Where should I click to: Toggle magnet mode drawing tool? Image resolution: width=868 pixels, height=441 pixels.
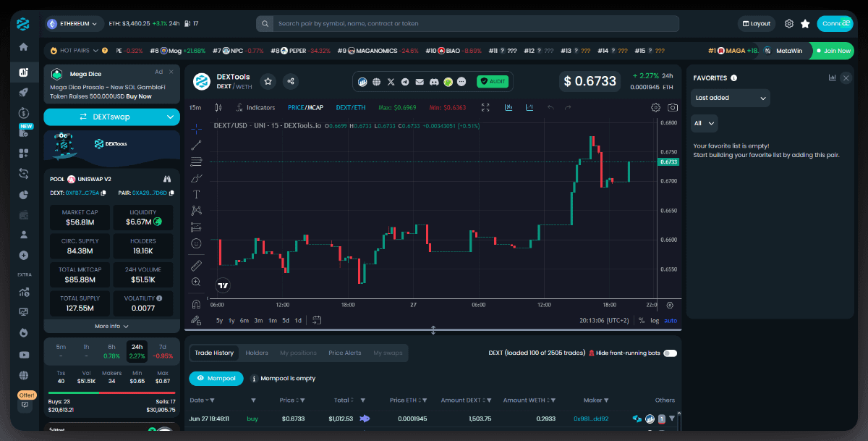tap(196, 303)
